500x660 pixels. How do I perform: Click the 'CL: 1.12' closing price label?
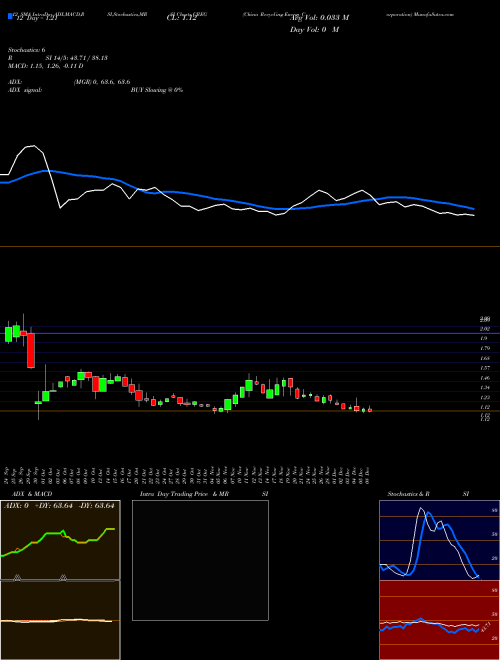[x=181, y=19]
